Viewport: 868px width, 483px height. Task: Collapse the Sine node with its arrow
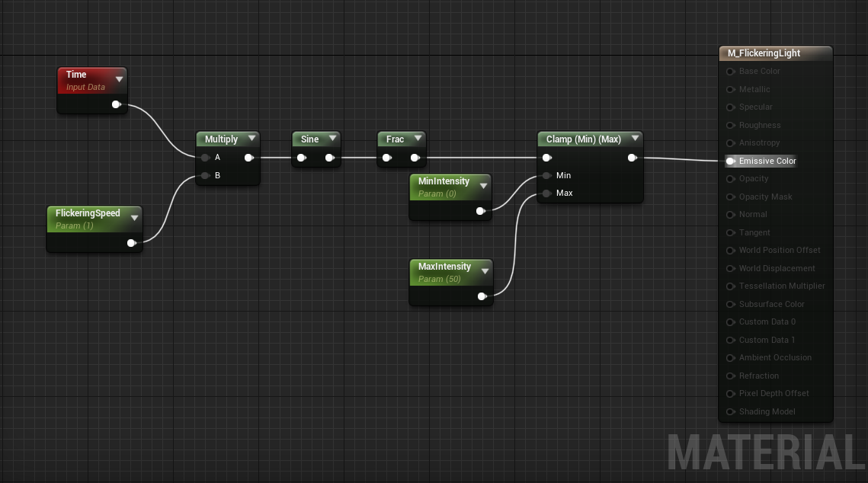pos(333,139)
